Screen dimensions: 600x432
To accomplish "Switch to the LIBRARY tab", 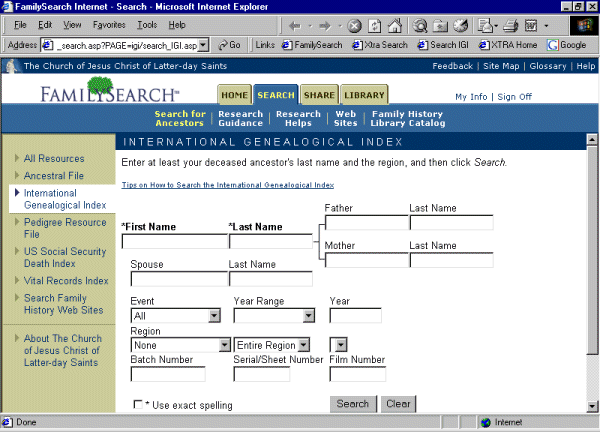I will [364, 95].
